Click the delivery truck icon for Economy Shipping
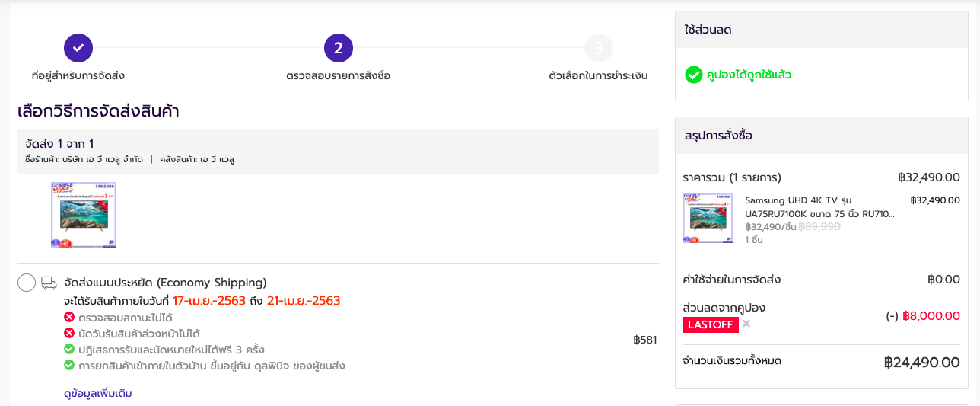This screenshot has width=980, height=406. tap(49, 283)
